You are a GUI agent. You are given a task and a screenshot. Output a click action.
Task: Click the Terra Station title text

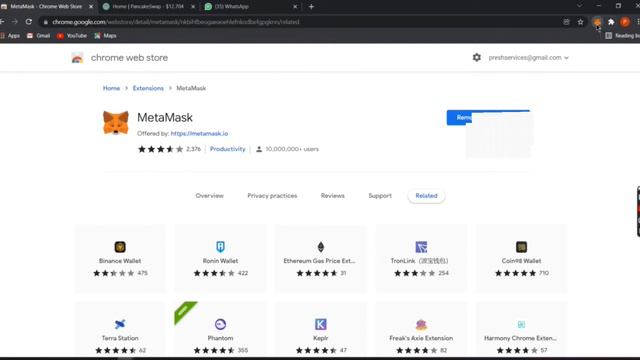[x=120, y=338]
